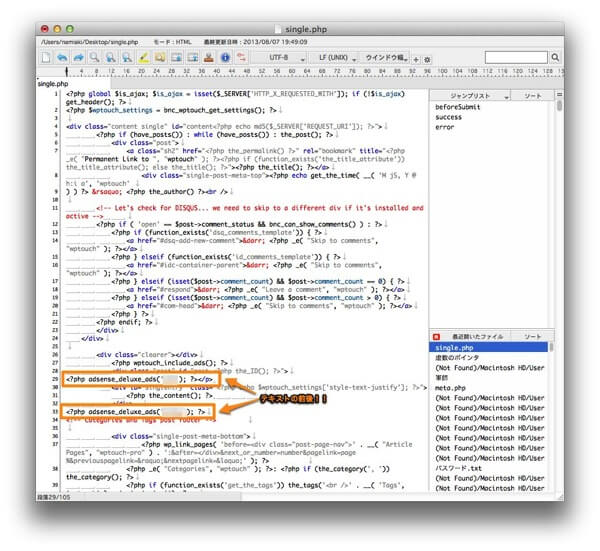Jump to error in jump list

coord(445,127)
